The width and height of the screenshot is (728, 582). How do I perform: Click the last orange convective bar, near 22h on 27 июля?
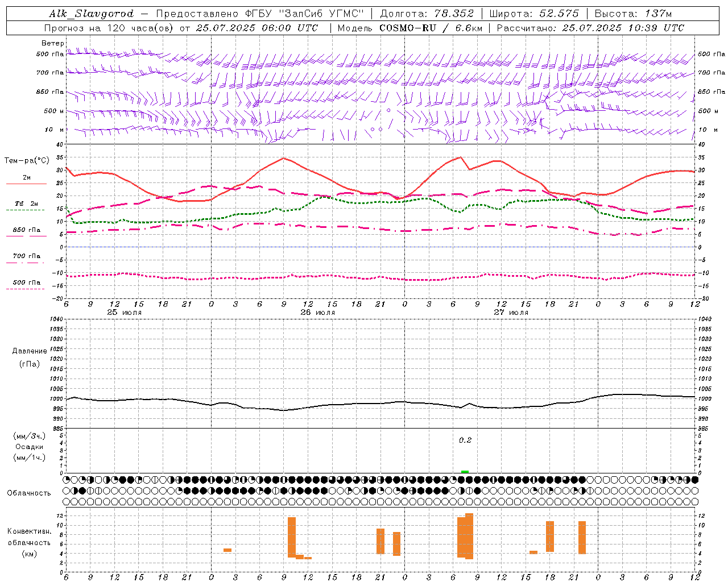[x=582, y=538]
